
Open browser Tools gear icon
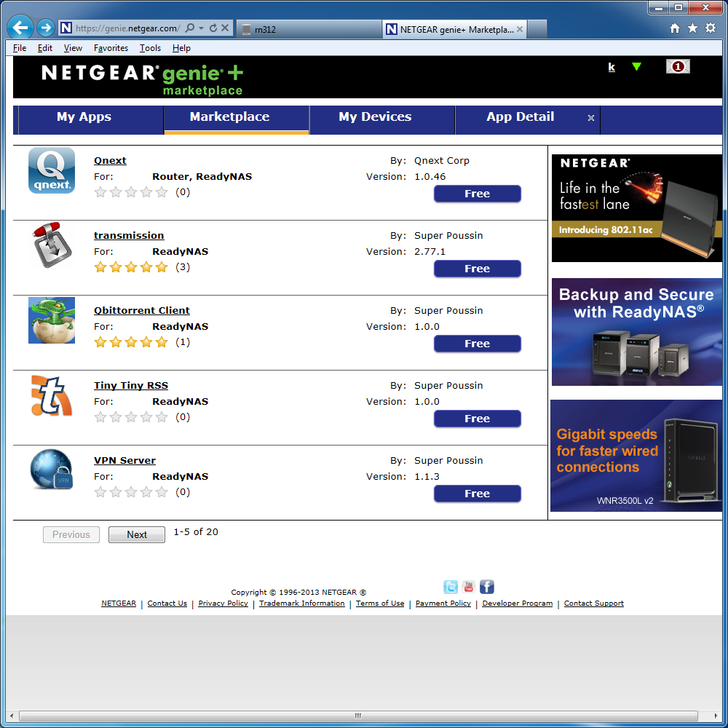711,28
